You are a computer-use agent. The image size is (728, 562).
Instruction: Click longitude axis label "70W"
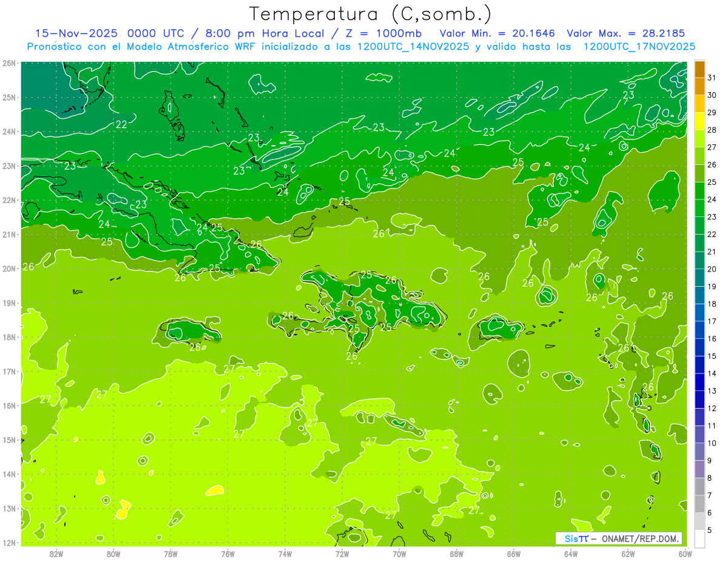[399, 554]
